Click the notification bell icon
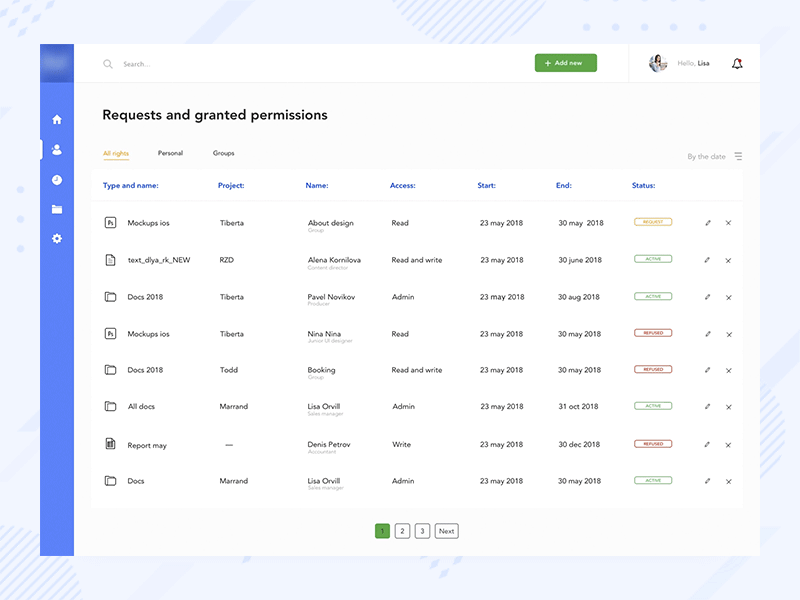This screenshot has height=600, width=800. point(737,63)
